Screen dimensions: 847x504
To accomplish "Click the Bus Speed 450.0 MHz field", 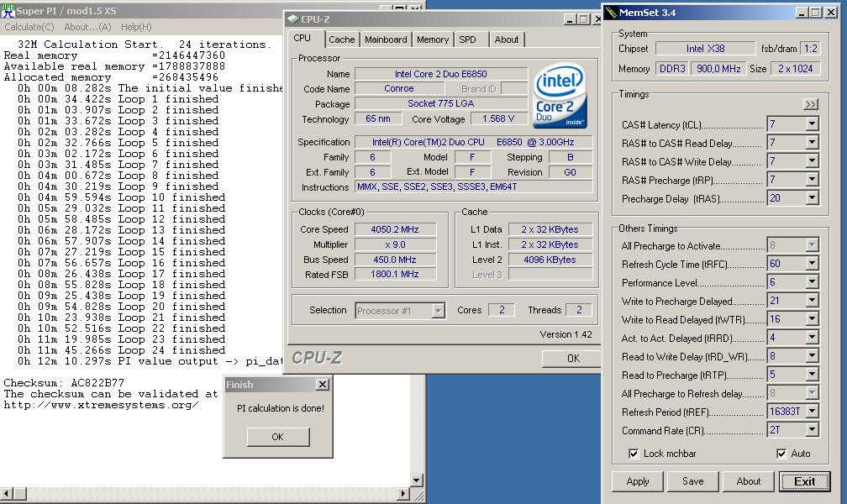I will pyautogui.click(x=394, y=260).
